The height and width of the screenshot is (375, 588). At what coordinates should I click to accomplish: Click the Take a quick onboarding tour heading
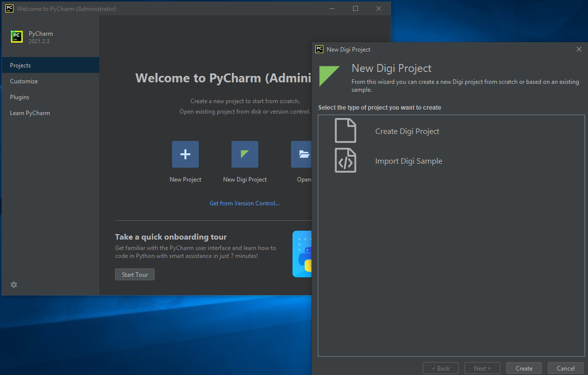(x=171, y=237)
